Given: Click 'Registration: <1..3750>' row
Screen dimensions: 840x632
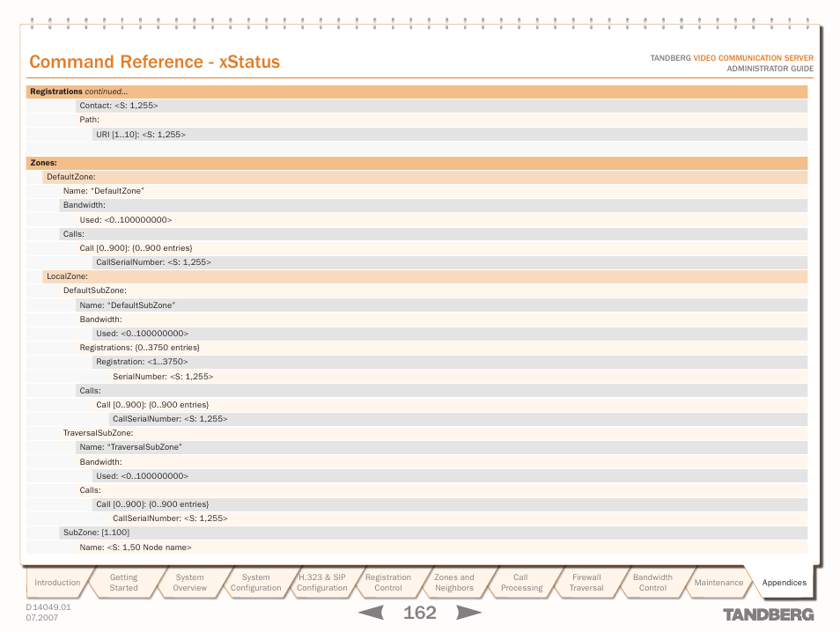Looking at the screenshot, I should 450,362.
